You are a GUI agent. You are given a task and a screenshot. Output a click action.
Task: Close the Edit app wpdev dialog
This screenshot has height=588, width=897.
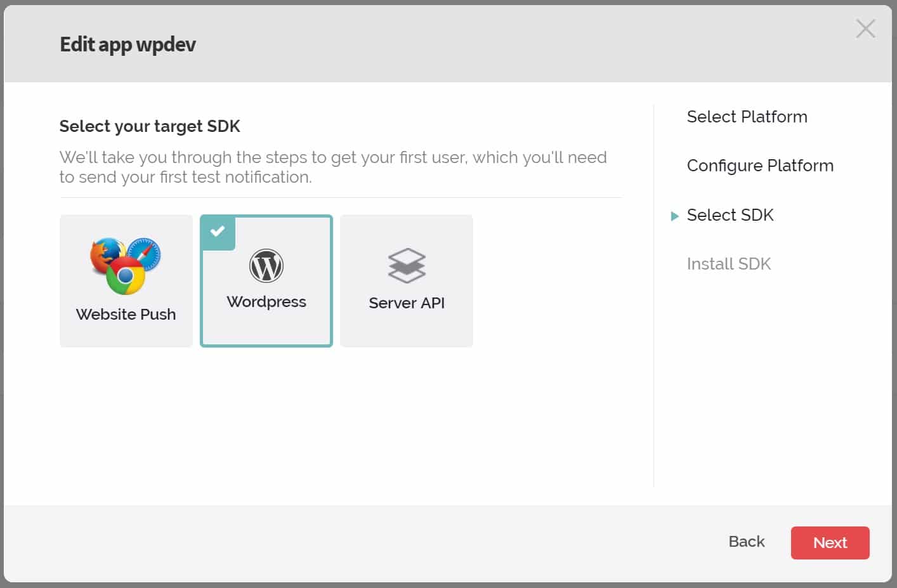(x=865, y=29)
